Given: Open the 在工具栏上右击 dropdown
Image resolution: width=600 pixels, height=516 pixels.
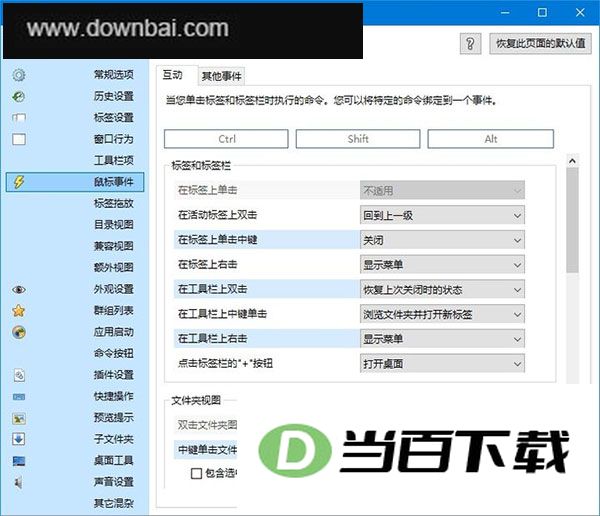Looking at the screenshot, I should (x=442, y=339).
